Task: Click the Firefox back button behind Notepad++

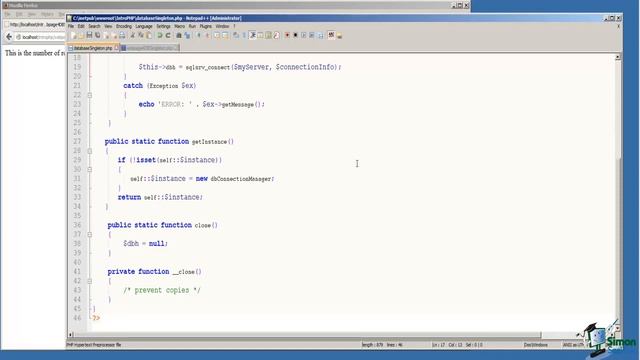Action: point(9,37)
